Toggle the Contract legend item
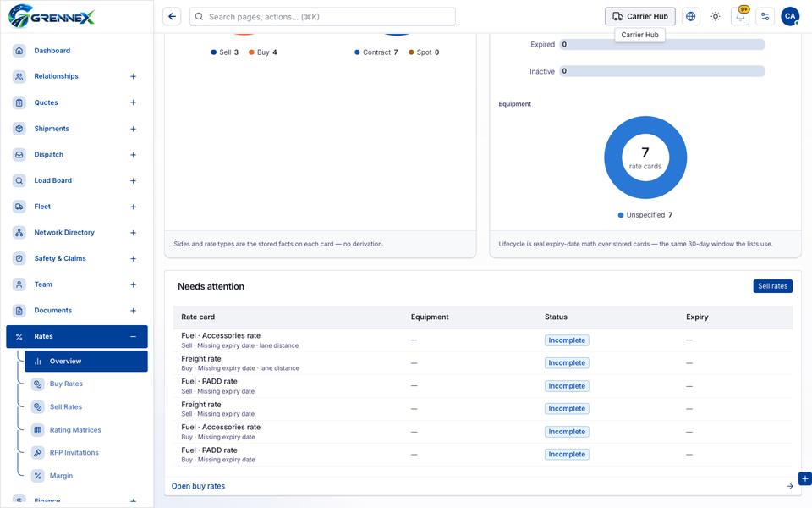Image resolution: width=812 pixels, height=508 pixels. [x=376, y=52]
